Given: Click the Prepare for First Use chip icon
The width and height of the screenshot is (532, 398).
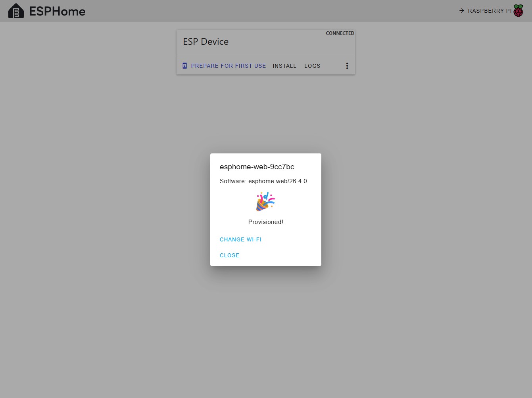Looking at the screenshot, I should (184, 66).
